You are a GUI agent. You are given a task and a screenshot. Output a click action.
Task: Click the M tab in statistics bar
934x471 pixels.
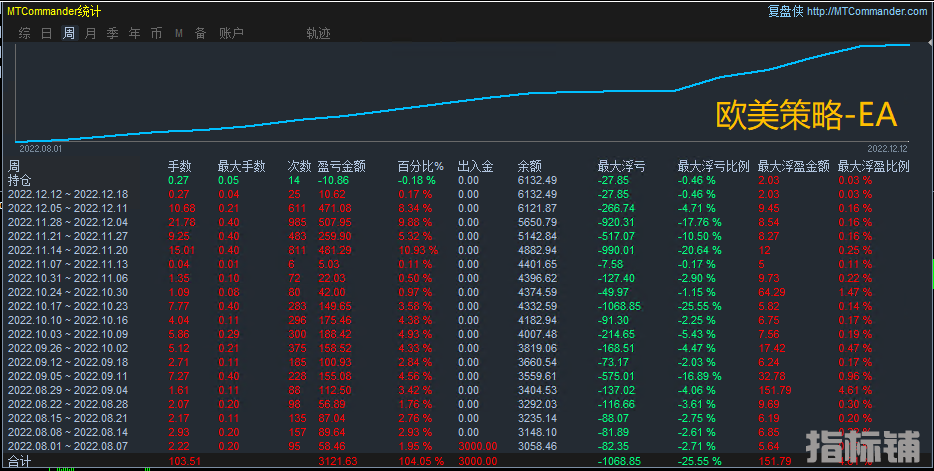(179, 33)
